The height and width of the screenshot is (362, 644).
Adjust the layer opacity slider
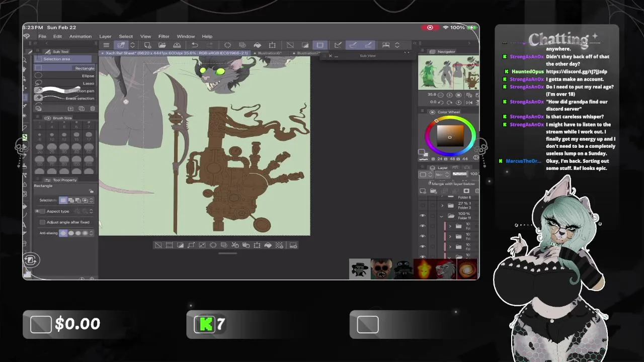click(460, 174)
